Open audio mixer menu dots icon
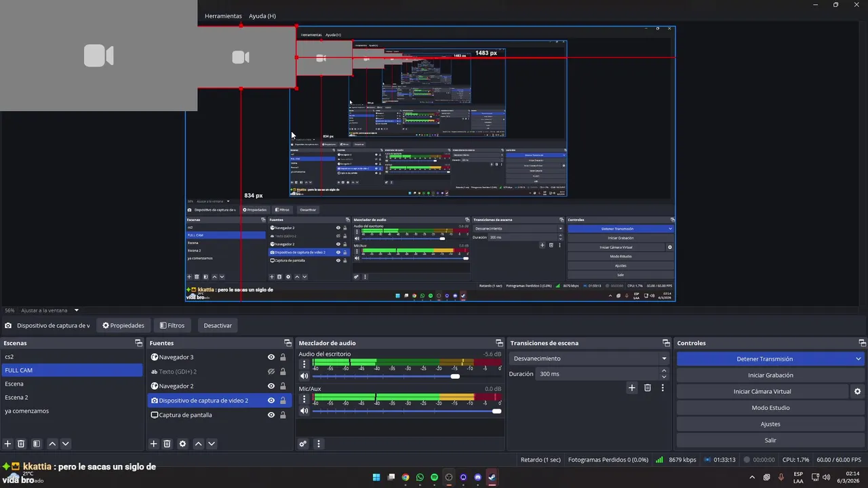Image resolution: width=868 pixels, height=488 pixels. point(319,444)
